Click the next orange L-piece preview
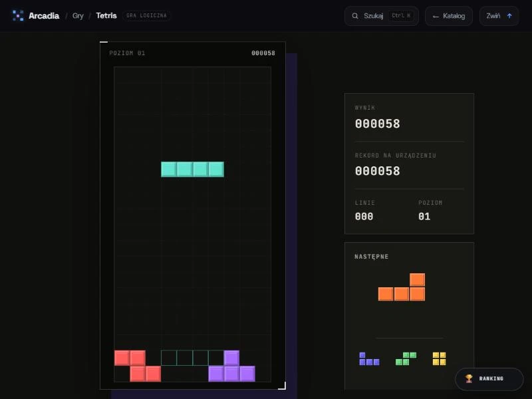532x399 pixels. (x=402, y=287)
